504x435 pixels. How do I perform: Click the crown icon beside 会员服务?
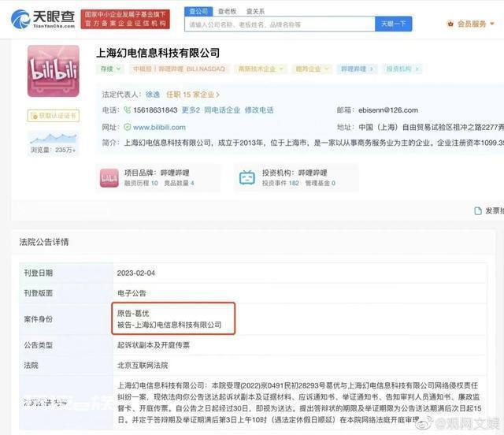pyautogui.click(x=450, y=24)
